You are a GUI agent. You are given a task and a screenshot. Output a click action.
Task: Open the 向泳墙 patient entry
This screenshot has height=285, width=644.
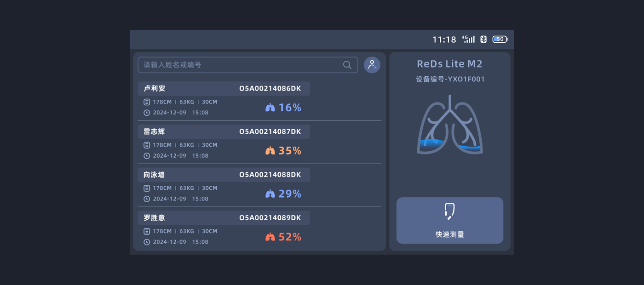pos(155,175)
